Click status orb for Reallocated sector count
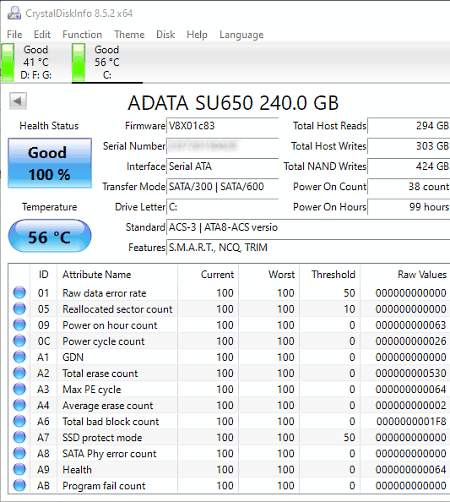450x502 pixels. tap(19, 309)
